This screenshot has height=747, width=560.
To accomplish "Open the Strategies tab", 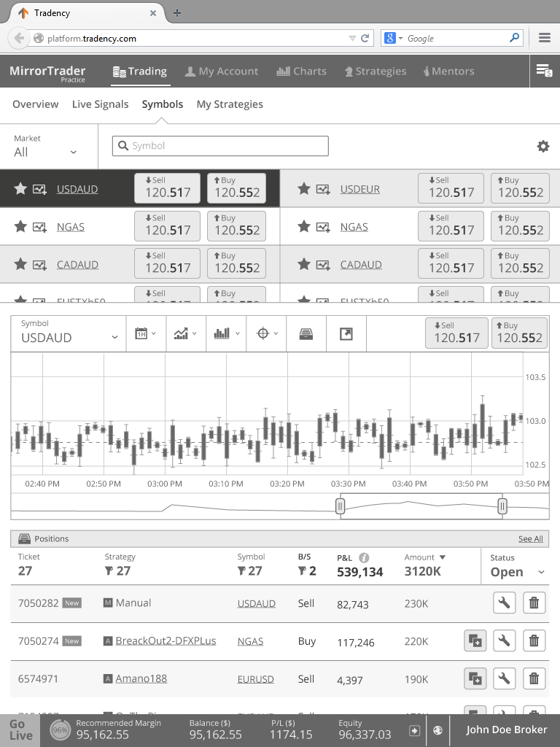I will (376, 71).
